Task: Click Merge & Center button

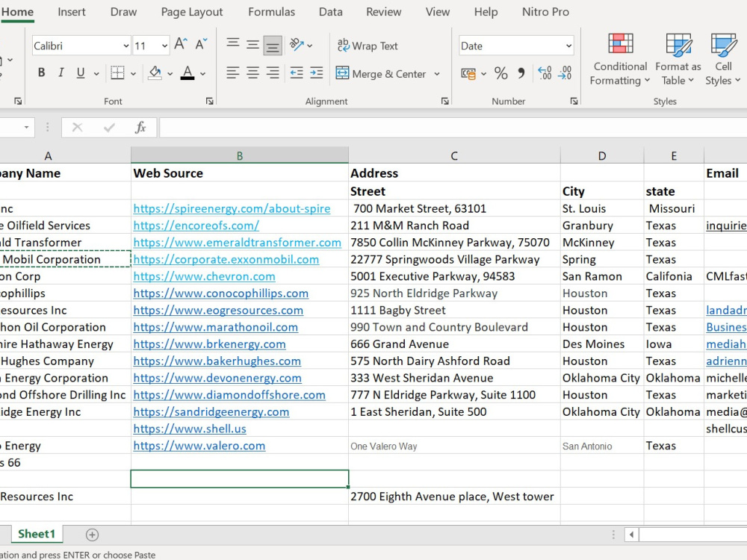Action: point(381,73)
